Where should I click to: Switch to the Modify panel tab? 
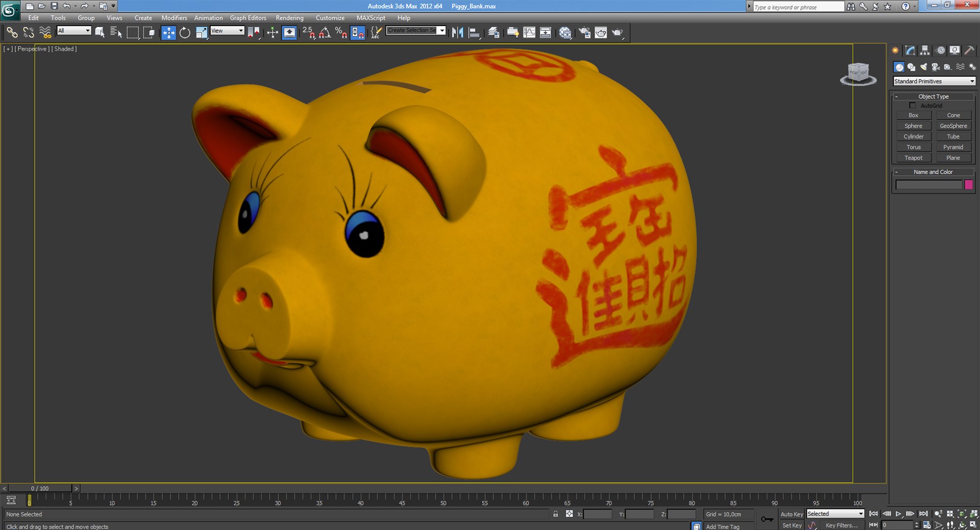(x=910, y=51)
